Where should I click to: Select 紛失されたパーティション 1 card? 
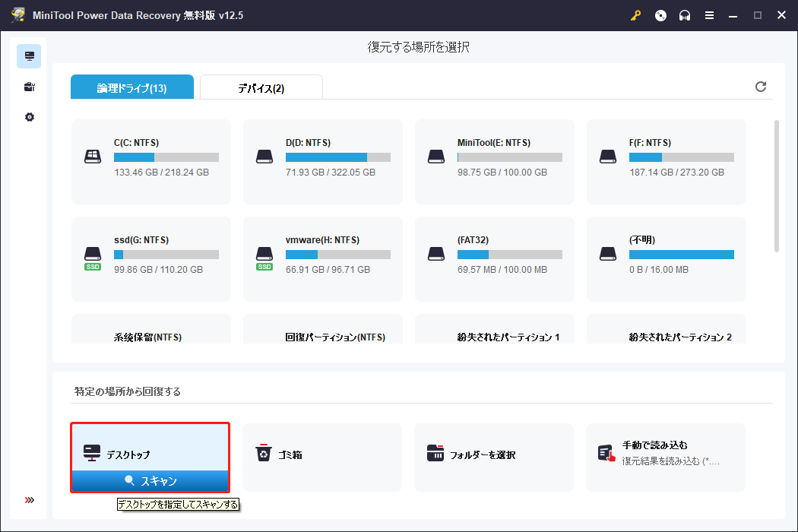[495, 329]
